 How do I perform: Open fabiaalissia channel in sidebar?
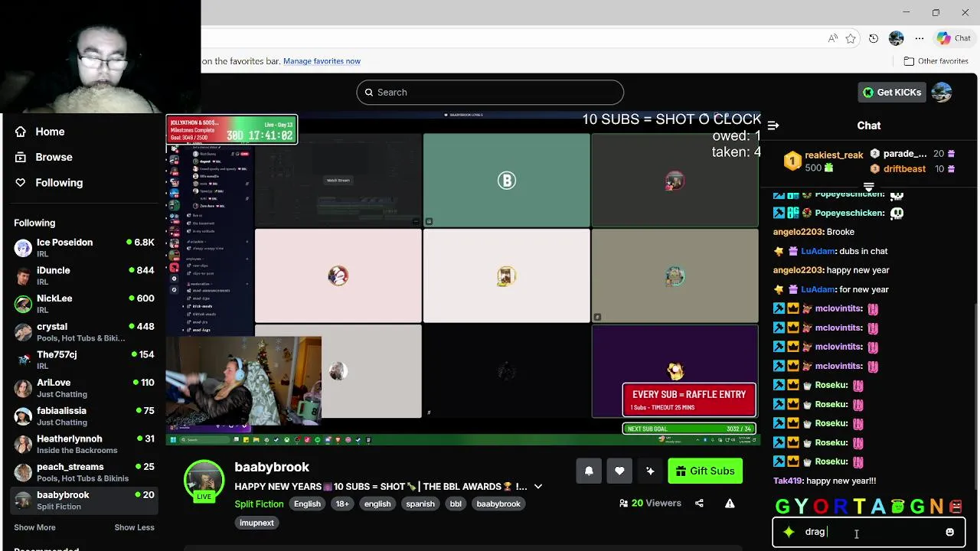[84, 416]
